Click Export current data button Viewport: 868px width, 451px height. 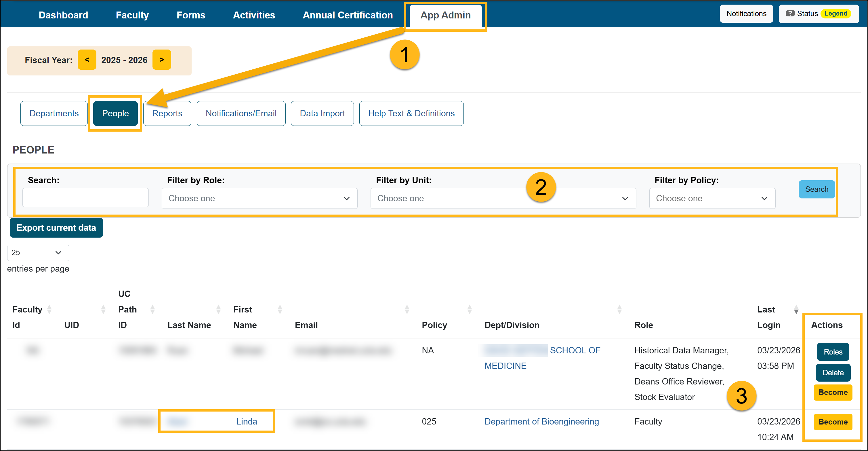pyautogui.click(x=56, y=228)
